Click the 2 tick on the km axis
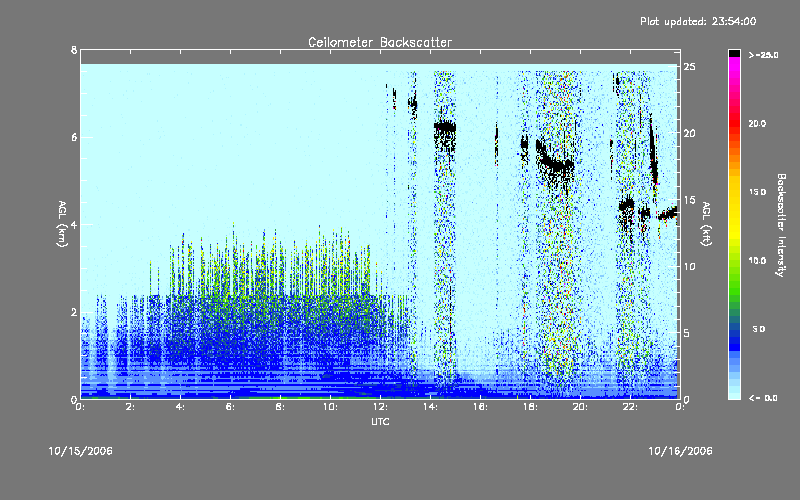 click(74, 312)
